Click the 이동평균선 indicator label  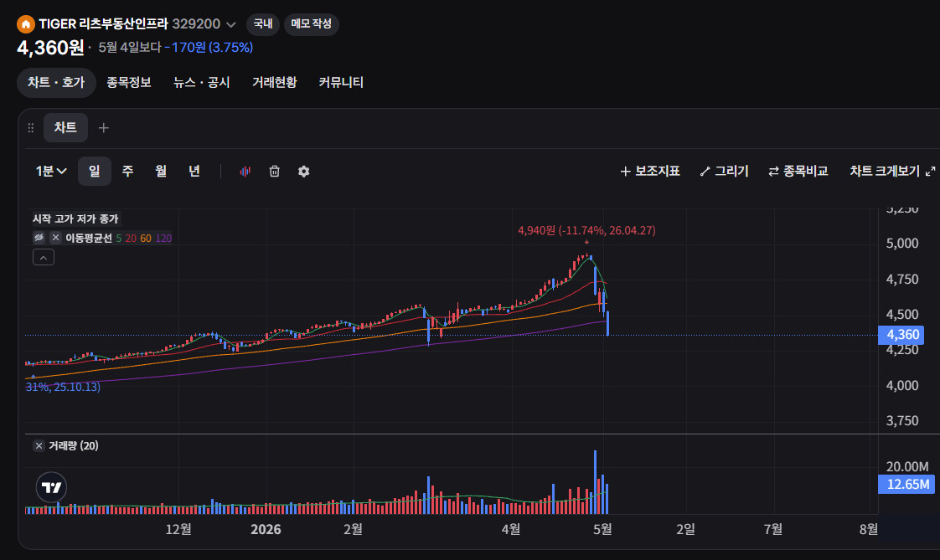point(89,238)
